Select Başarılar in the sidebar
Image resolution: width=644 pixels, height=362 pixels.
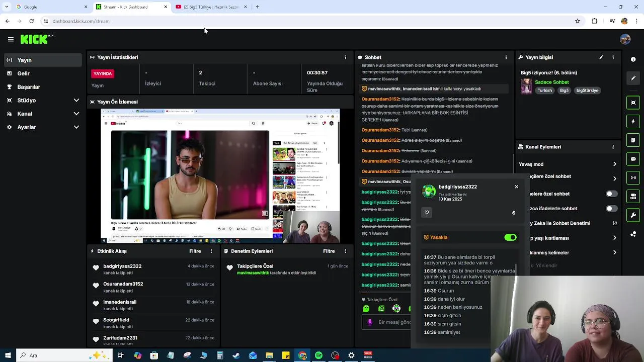coord(43,87)
